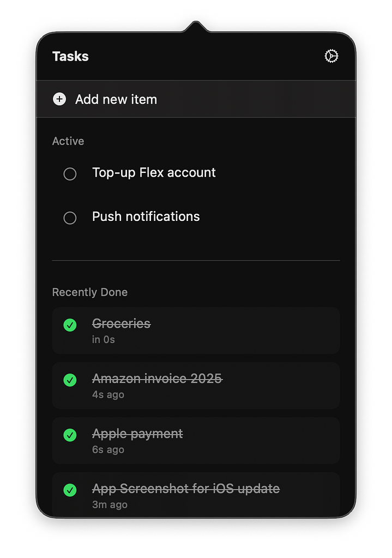Open the settings gear icon
The image size is (392, 558).
(x=331, y=56)
